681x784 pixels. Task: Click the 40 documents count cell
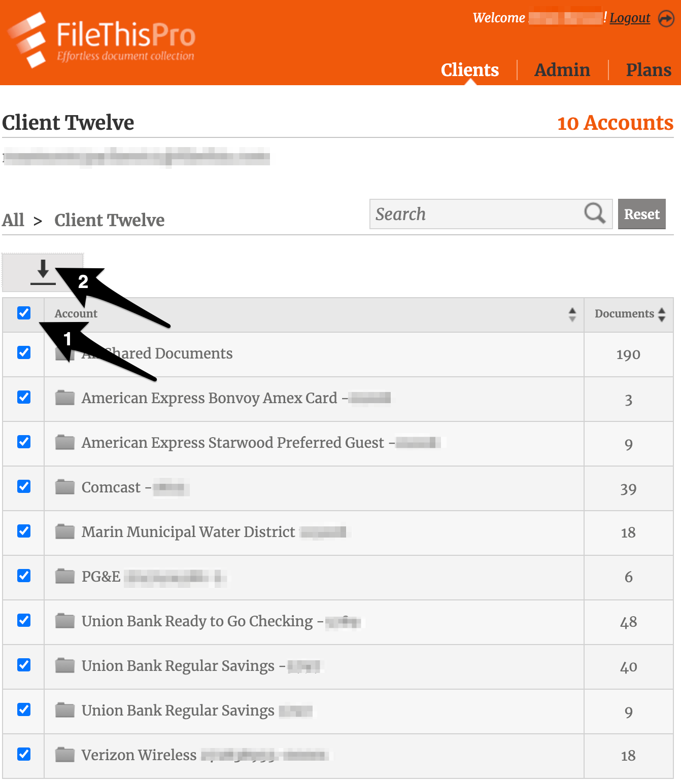(x=628, y=667)
